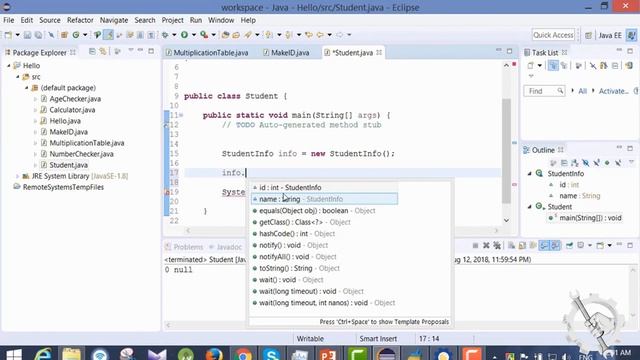Viewport: 640px width, 360px height.
Task: Open the Project menu
Action: point(172,20)
